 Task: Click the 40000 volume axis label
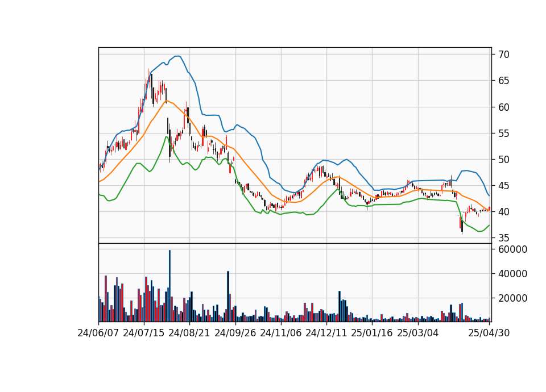512,274
